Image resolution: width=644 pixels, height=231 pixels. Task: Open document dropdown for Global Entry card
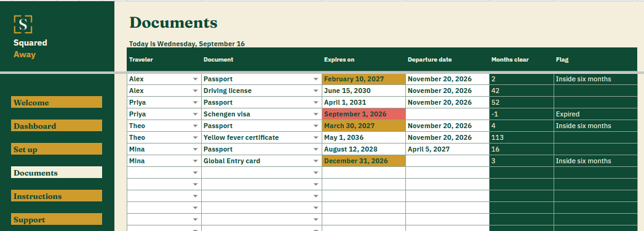(316, 161)
